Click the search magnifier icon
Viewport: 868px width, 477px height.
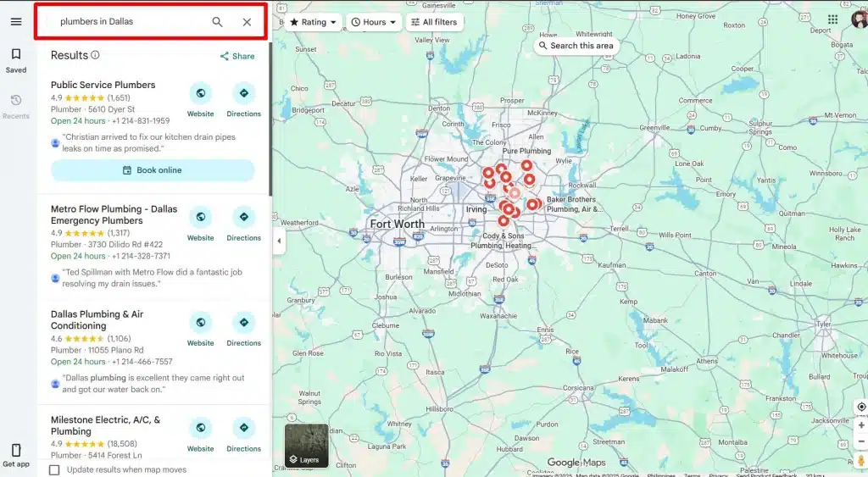[x=217, y=21]
